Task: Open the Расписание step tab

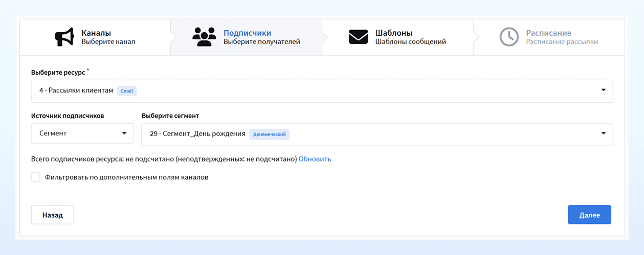Action: click(x=549, y=37)
